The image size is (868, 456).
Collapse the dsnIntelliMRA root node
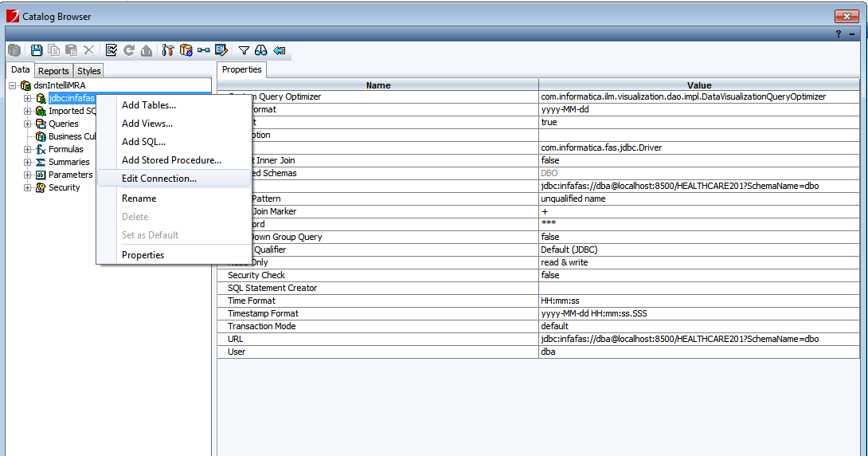13,85
